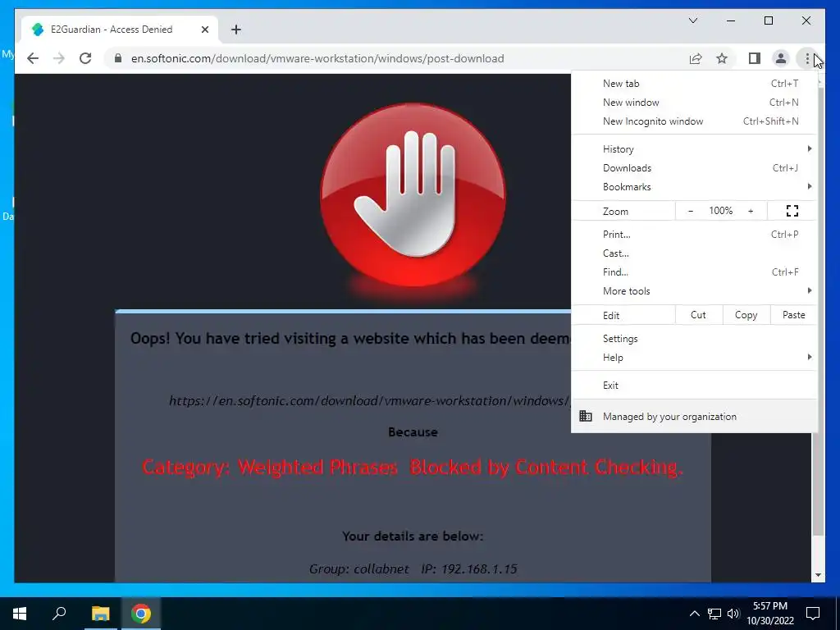Click the forward navigation arrow
Screen dimensions: 840x630
click(59, 58)
